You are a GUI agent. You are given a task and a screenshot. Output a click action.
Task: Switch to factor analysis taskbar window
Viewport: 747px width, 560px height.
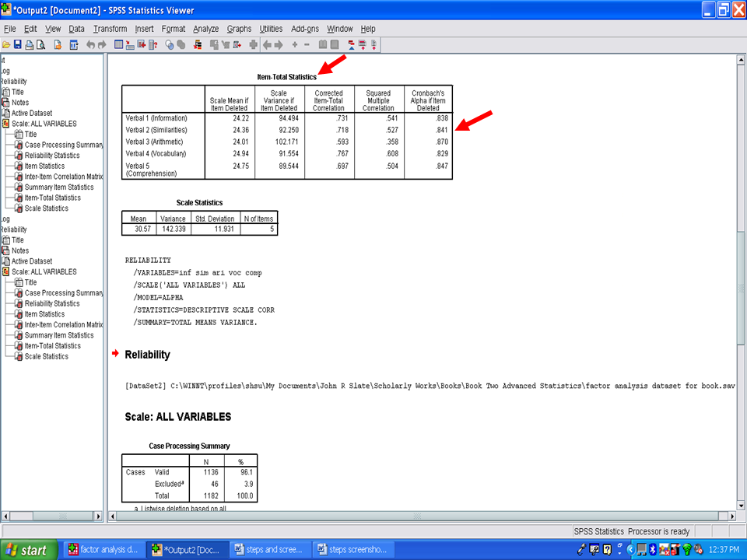pos(103,550)
